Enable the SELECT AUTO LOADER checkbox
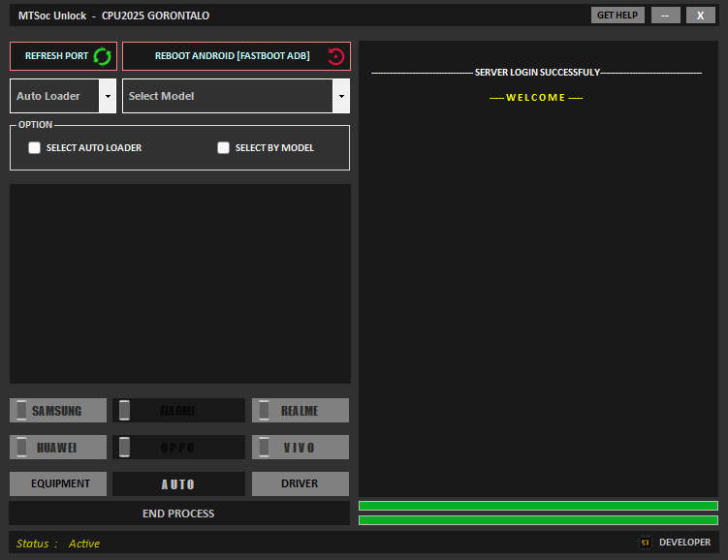 point(34,147)
